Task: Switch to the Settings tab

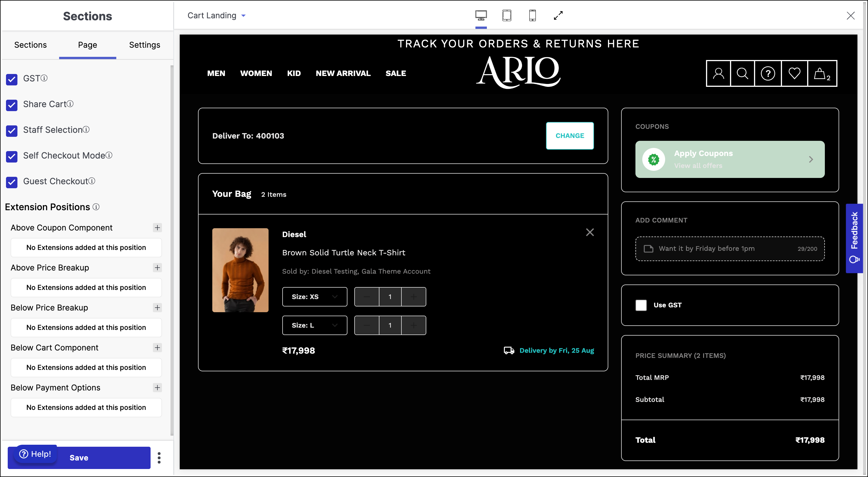Action: coord(145,45)
